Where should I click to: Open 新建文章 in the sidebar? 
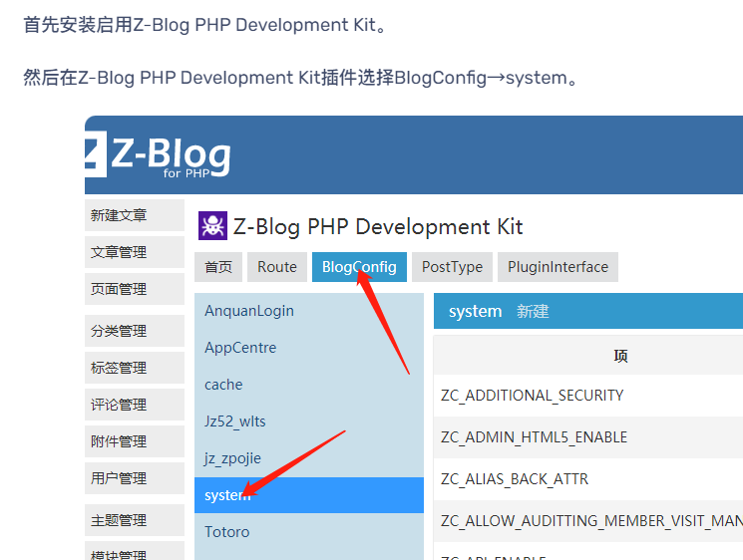tap(135, 215)
